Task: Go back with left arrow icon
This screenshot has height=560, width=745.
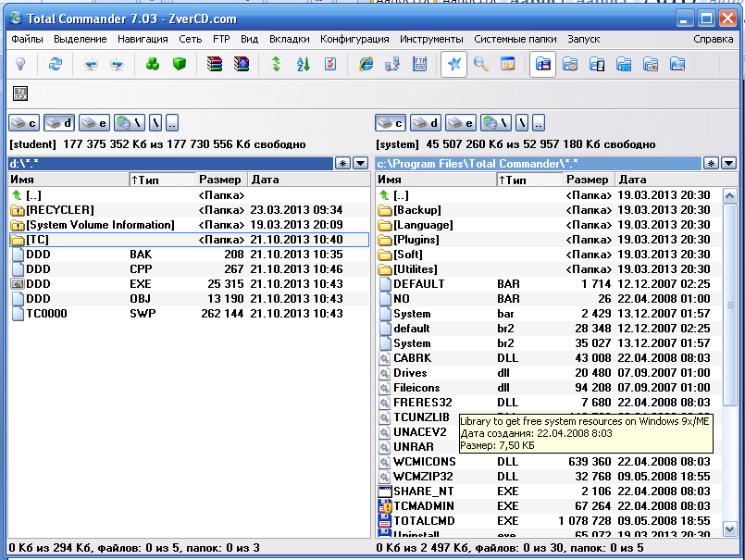Action: 91,64
